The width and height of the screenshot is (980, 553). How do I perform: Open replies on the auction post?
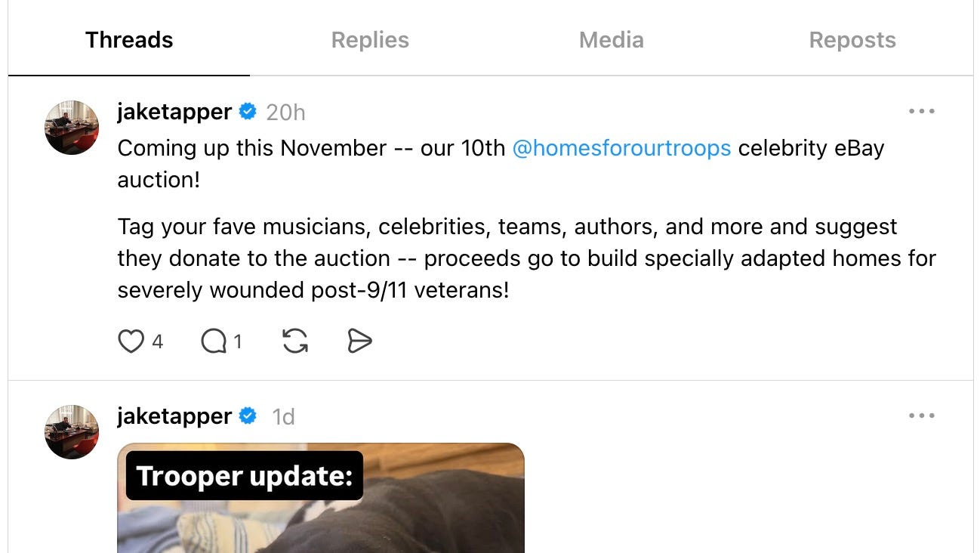pyautogui.click(x=214, y=342)
